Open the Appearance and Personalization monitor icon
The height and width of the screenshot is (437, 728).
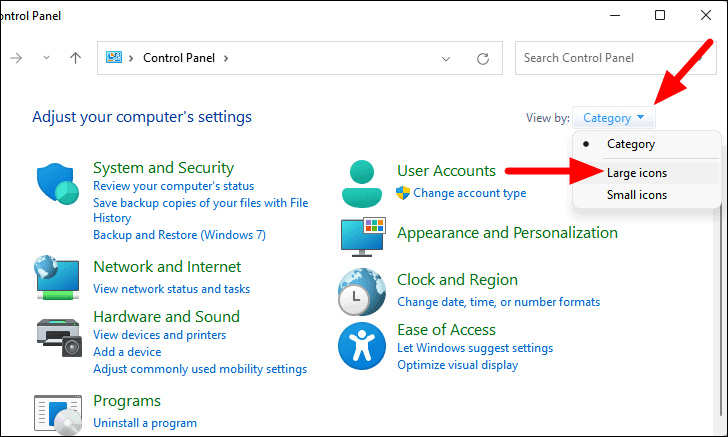[363, 237]
